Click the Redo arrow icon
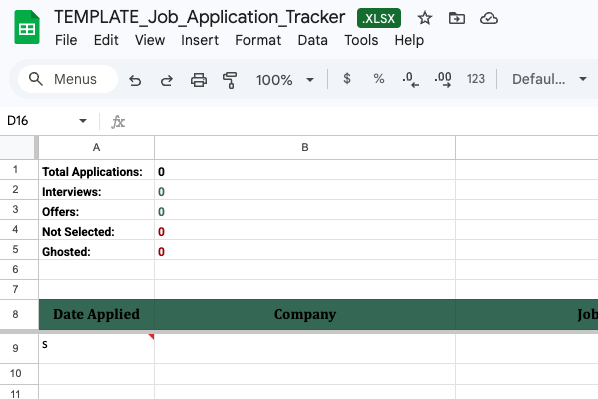598x399 pixels. tap(167, 80)
